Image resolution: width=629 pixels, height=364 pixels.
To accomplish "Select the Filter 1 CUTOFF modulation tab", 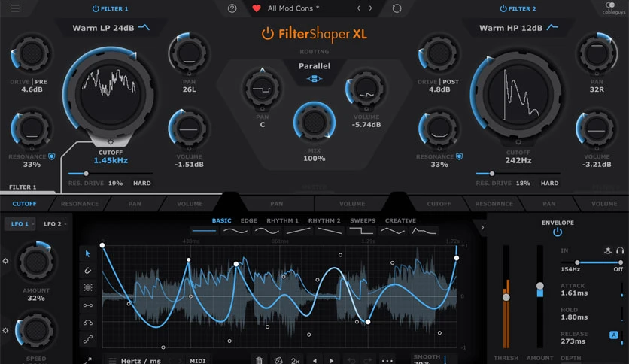I will click(25, 204).
